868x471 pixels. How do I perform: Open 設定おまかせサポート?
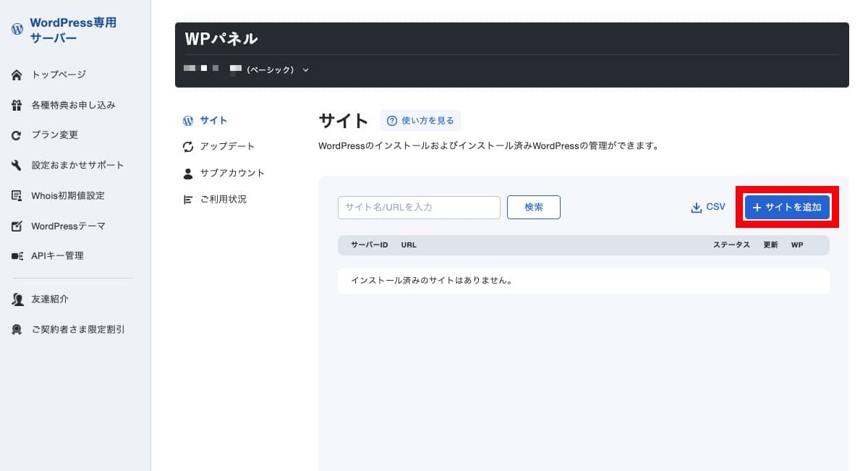(78, 165)
